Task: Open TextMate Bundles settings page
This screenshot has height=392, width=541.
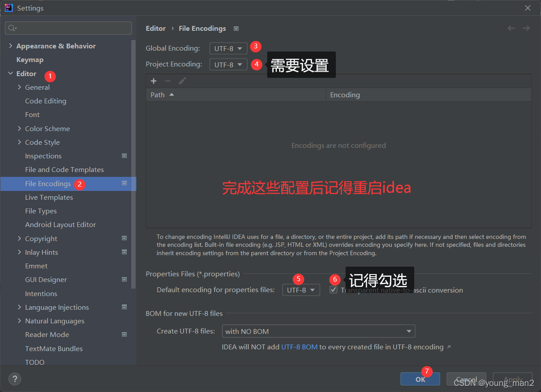Action: pos(54,348)
